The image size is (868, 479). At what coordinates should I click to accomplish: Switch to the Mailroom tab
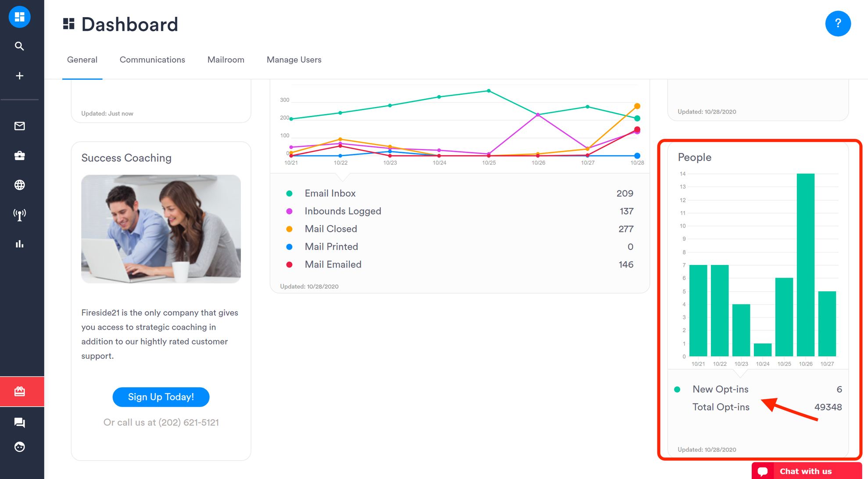pyautogui.click(x=226, y=60)
